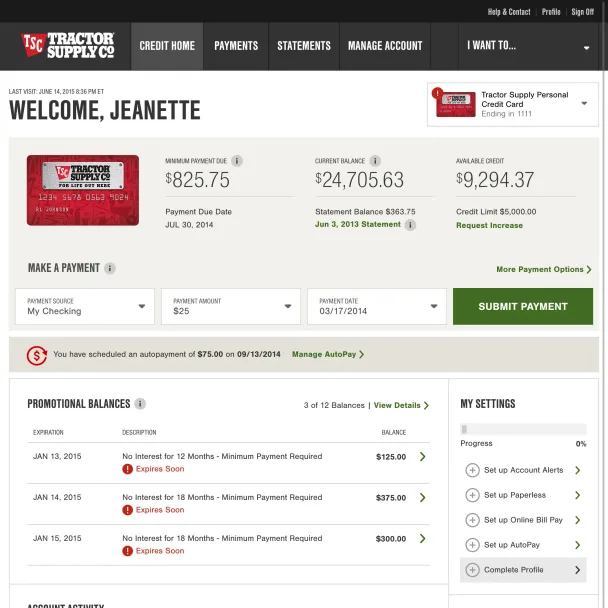The width and height of the screenshot is (608, 608).
Task: Open info icon beside Current Balance
Action: click(x=375, y=161)
